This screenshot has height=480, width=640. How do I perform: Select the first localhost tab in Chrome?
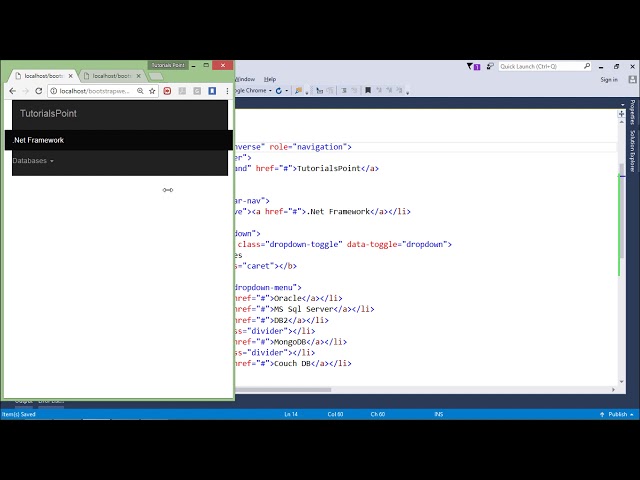tap(43, 76)
